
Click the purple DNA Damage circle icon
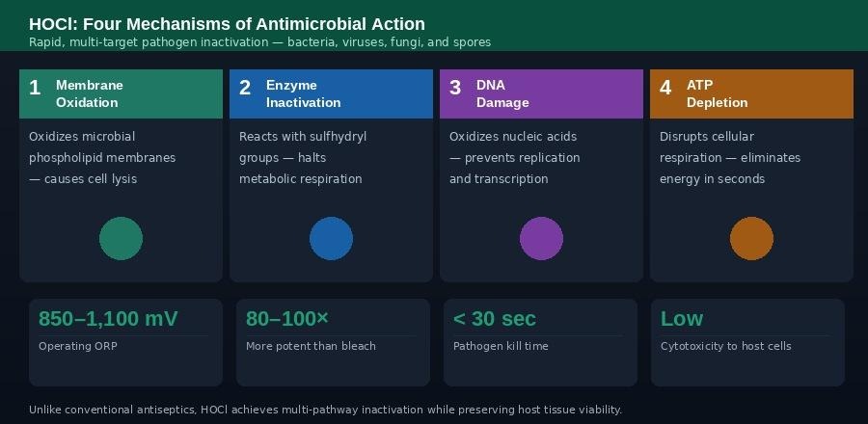tap(541, 239)
